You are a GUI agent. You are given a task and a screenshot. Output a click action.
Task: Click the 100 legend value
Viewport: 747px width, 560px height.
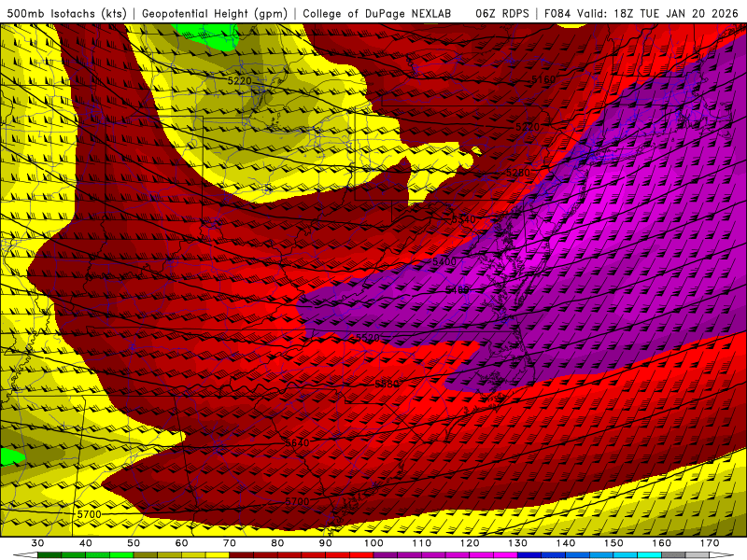point(374,543)
